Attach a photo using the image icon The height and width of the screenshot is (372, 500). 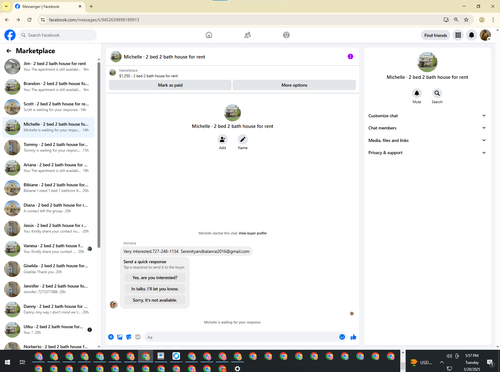coord(120,337)
